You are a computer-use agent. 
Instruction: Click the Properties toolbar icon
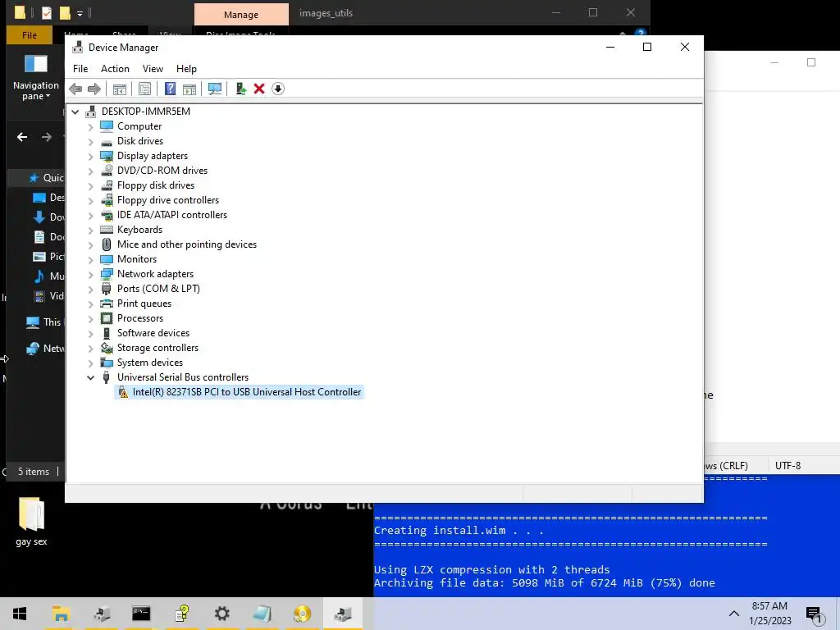coord(144,89)
